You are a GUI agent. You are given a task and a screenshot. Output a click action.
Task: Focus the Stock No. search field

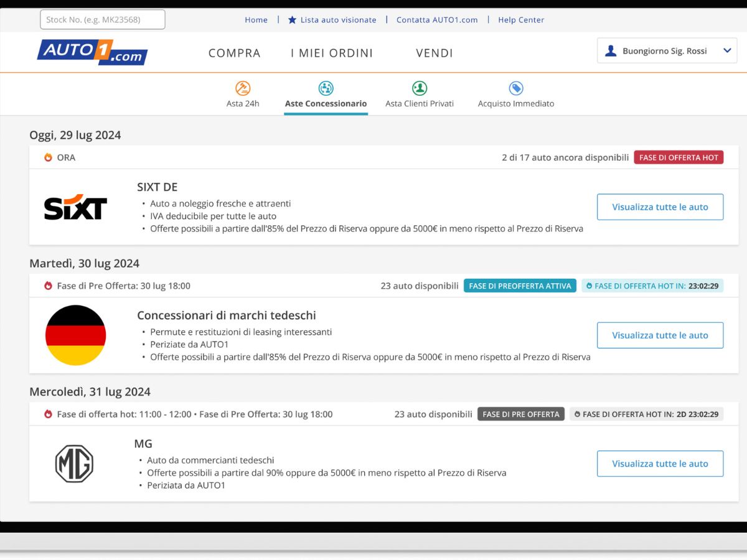click(x=103, y=20)
